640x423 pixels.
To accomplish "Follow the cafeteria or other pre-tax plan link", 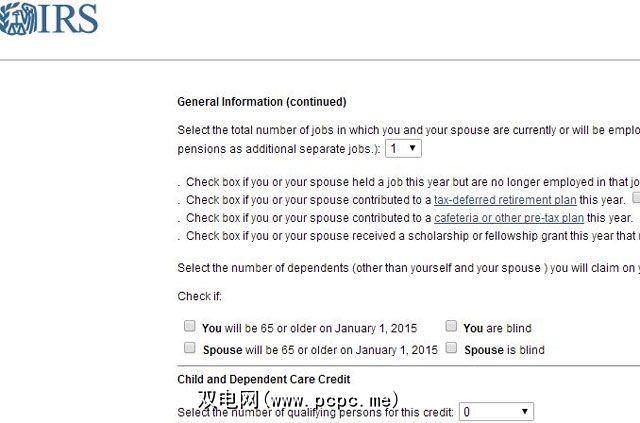I will pyautogui.click(x=508, y=218).
